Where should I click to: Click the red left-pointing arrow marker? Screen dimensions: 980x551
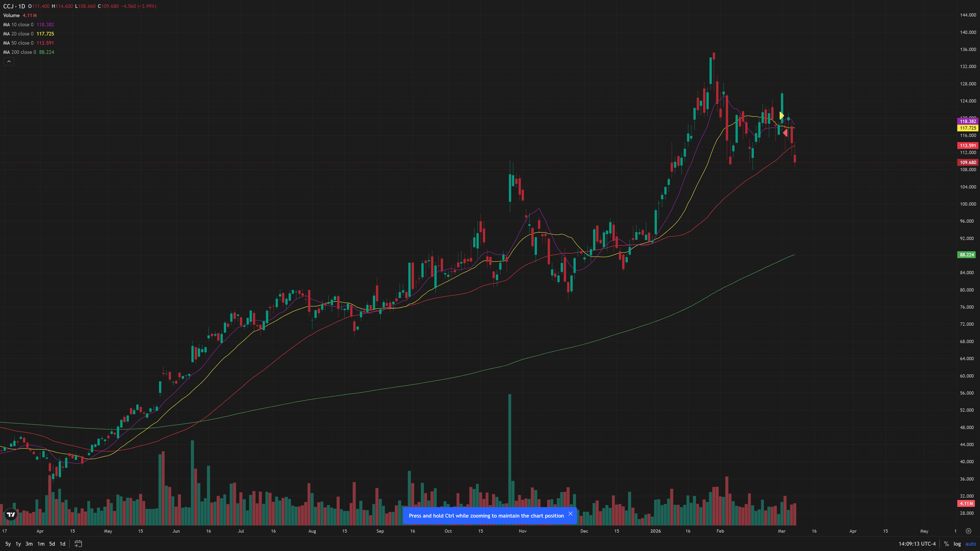coord(785,133)
